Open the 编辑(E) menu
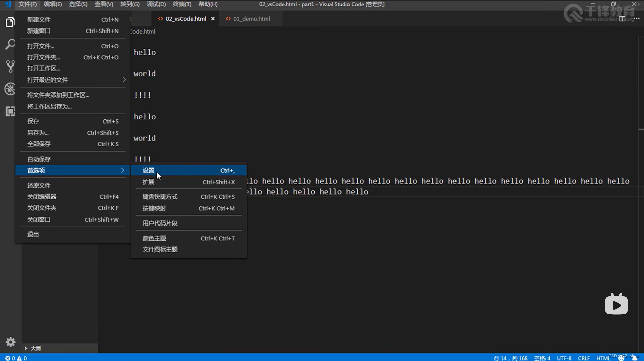This screenshot has width=644, height=361. (x=53, y=4)
